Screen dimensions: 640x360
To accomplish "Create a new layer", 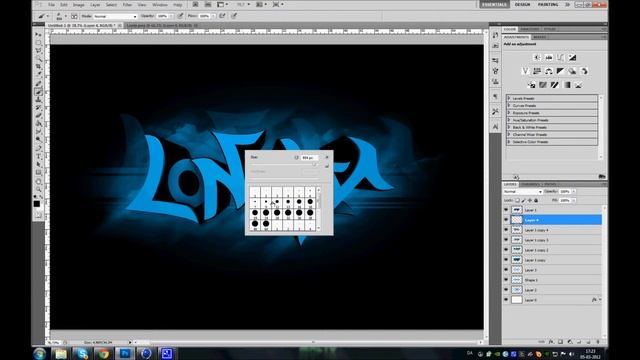I will (x=589, y=342).
